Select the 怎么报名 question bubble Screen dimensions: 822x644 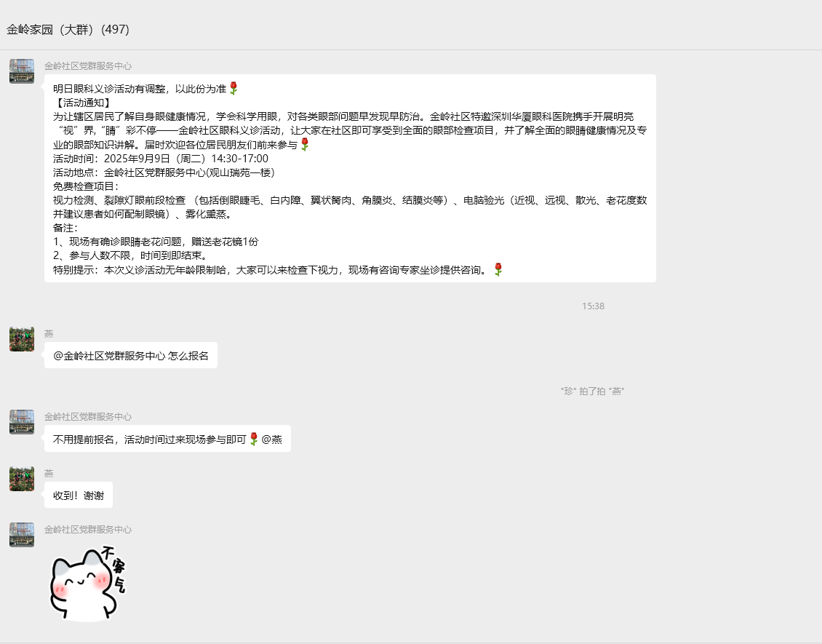130,356
